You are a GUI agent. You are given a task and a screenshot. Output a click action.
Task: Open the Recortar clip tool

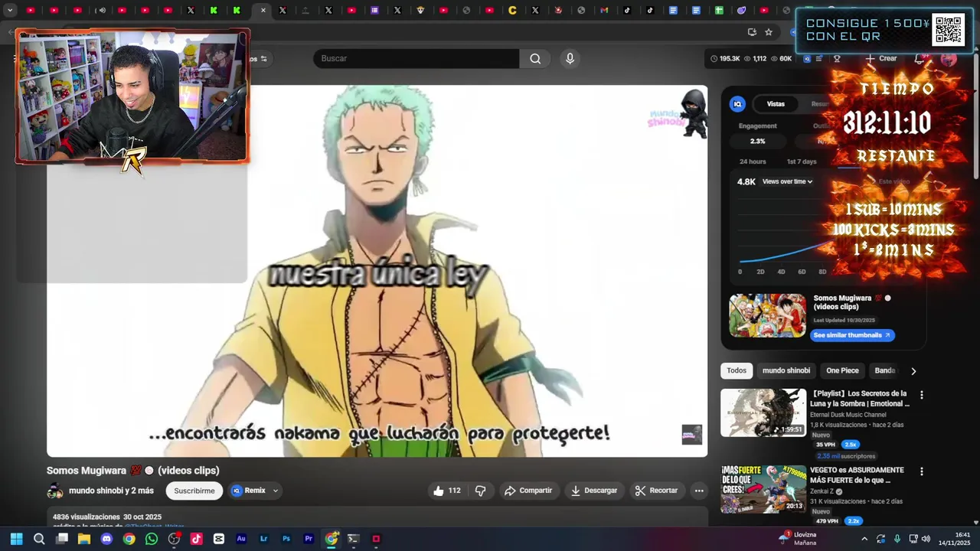click(657, 491)
